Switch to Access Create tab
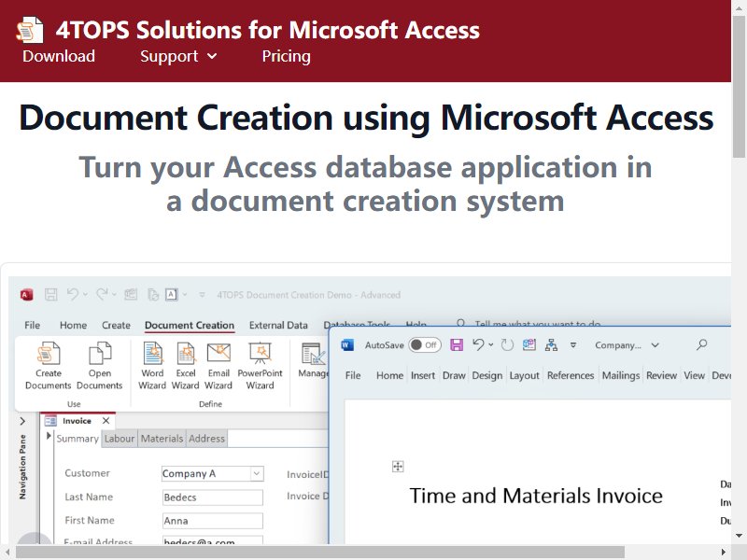Viewport: 747px width, 560px height. point(116,325)
